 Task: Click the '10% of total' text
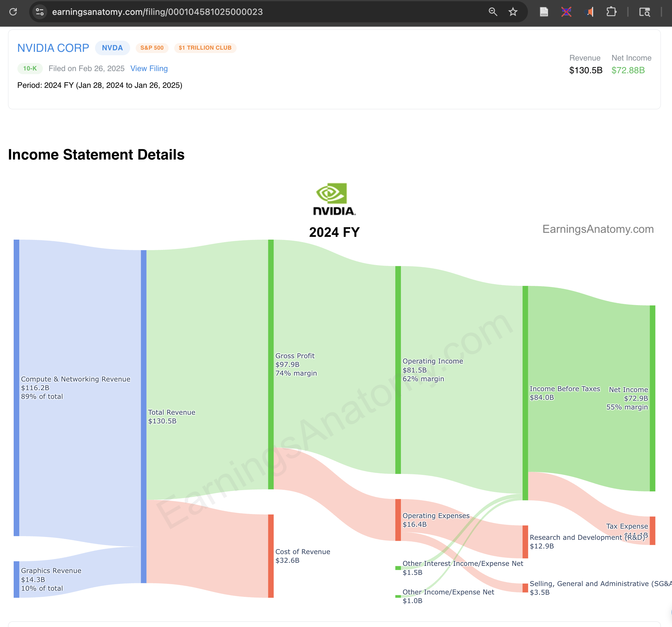click(x=42, y=588)
